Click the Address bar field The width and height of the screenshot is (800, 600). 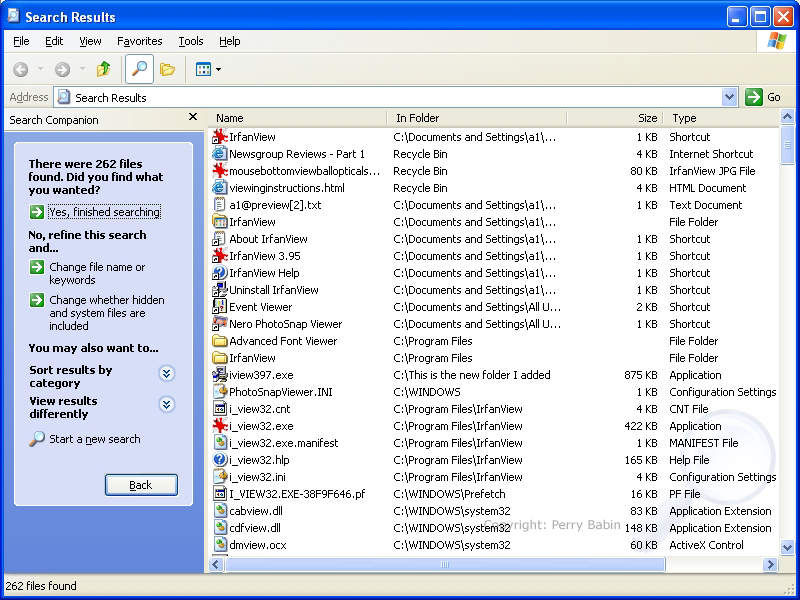[x=395, y=97]
